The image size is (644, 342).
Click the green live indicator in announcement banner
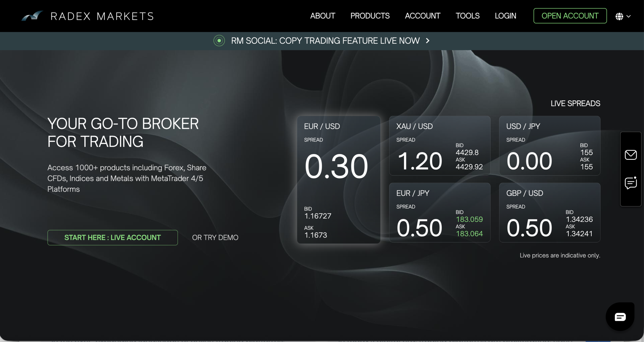219,41
